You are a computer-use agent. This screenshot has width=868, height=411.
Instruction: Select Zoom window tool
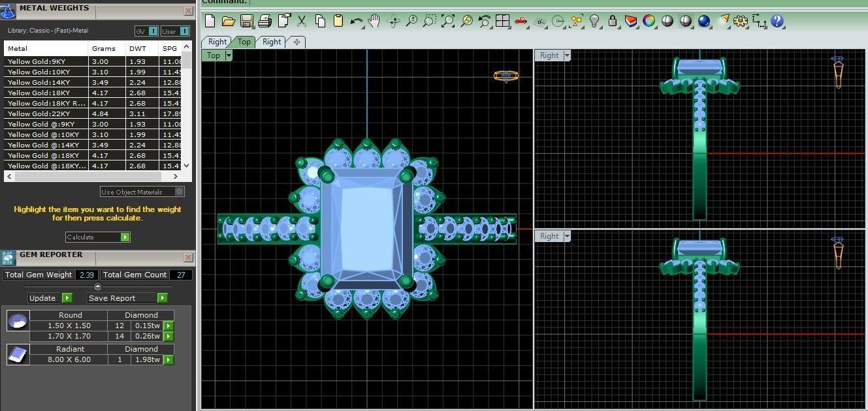coord(429,21)
